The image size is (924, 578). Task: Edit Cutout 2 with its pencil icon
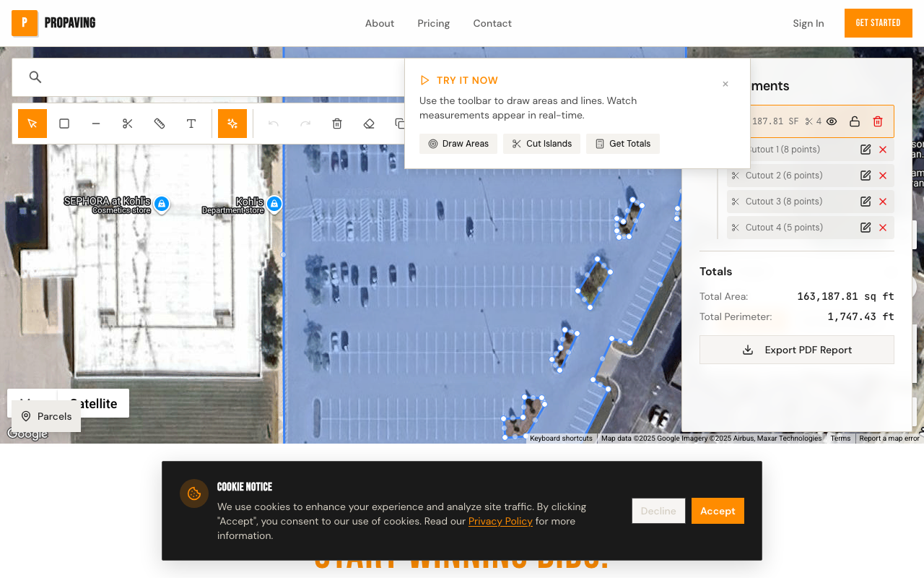point(866,176)
